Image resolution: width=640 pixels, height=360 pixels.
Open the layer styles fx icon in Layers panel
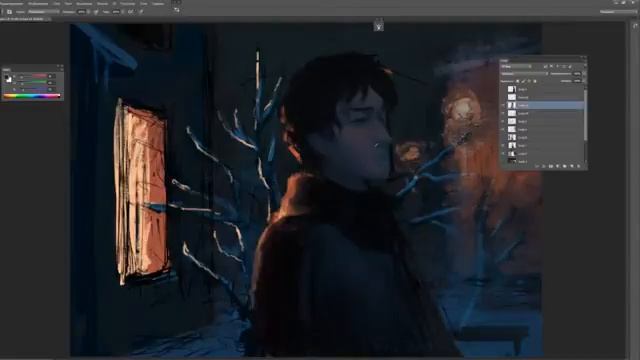(x=543, y=166)
